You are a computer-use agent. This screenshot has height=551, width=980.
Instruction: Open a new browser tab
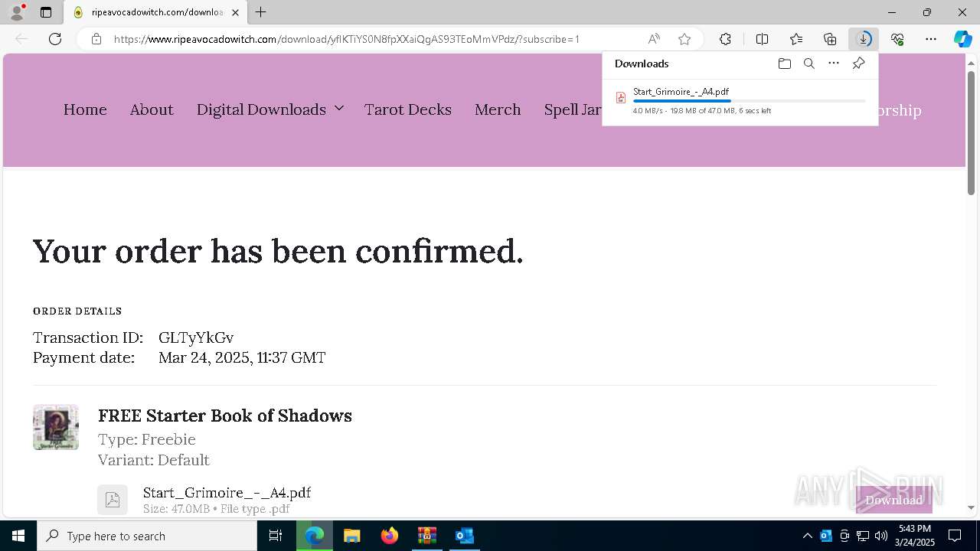click(261, 12)
